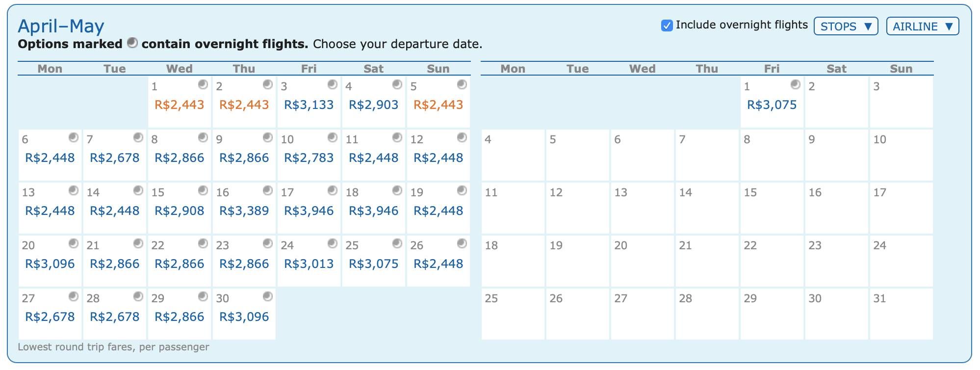Click overnight icon on April 26 cell
This screenshot has height=370, width=980.
[x=462, y=243]
